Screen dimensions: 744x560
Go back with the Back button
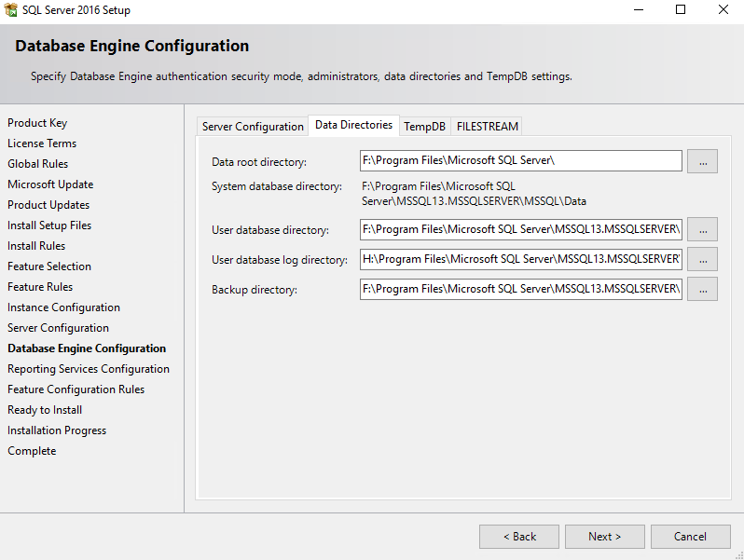(x=519, y=537)
